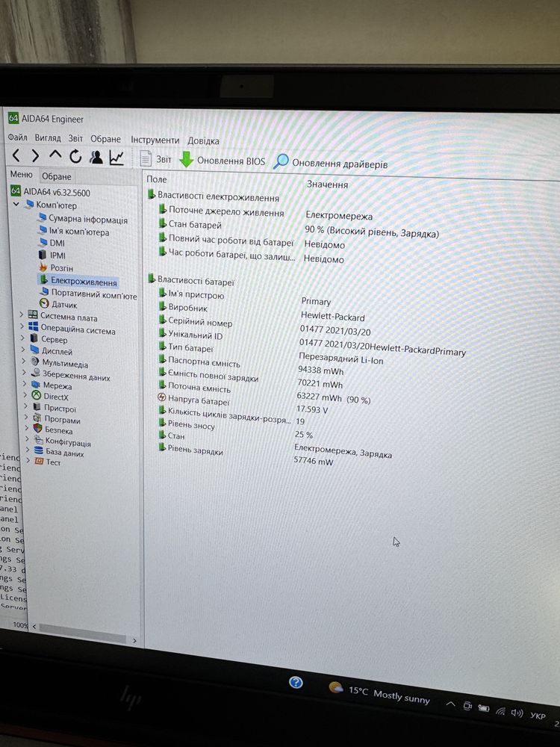The image size is (560, 747).
Task: Select Розгін tree item
Action: tap(57, 267)
